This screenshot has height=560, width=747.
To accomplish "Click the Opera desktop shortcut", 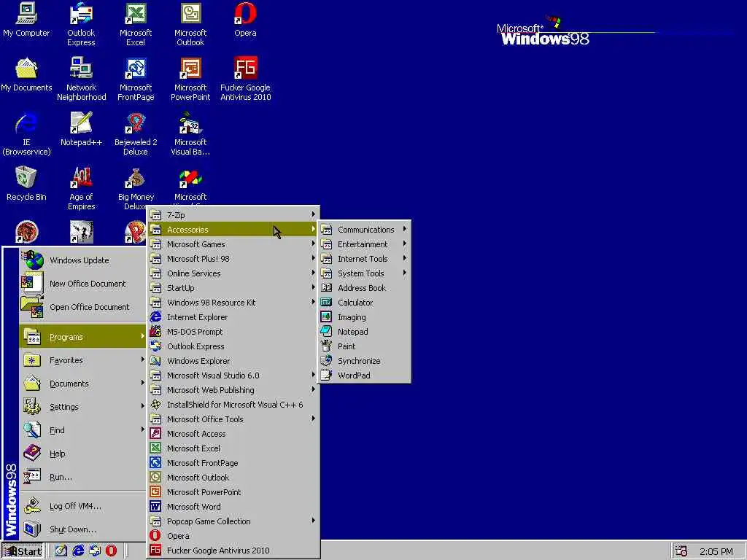I will [x=245, y=19].
